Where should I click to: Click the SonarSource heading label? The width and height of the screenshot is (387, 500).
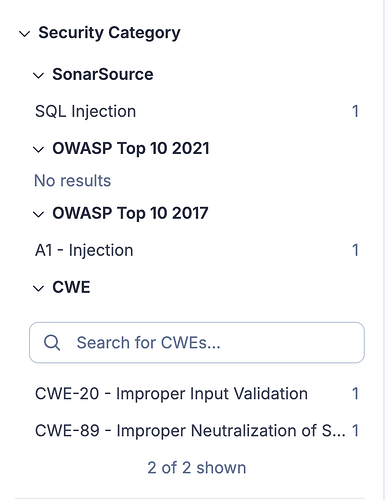(103, 74)
